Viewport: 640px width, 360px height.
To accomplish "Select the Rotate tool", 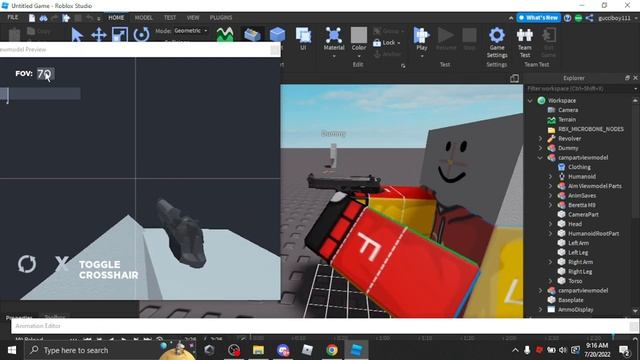I will [x=141, y=35].
